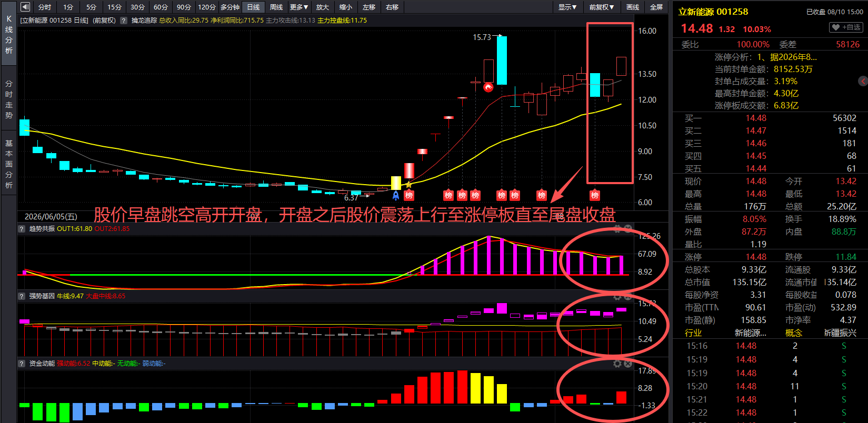Switch to 日线 daily chart
Screen dimensions: 868x423
pyautogui.click(x=253, y=7)
